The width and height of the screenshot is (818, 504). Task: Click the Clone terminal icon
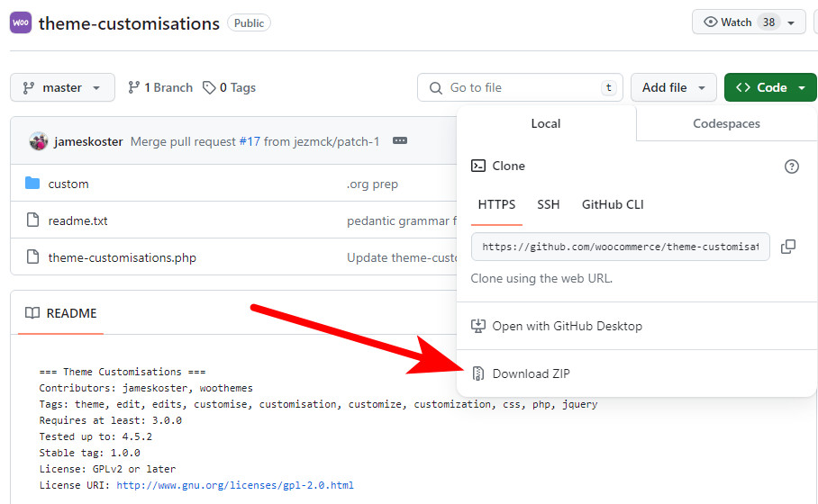tap(477, 166)
